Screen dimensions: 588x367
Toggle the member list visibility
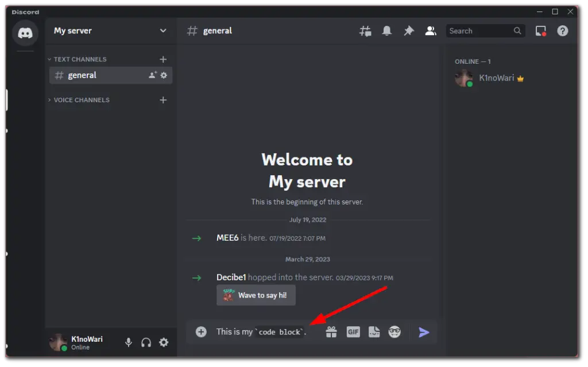430,30
